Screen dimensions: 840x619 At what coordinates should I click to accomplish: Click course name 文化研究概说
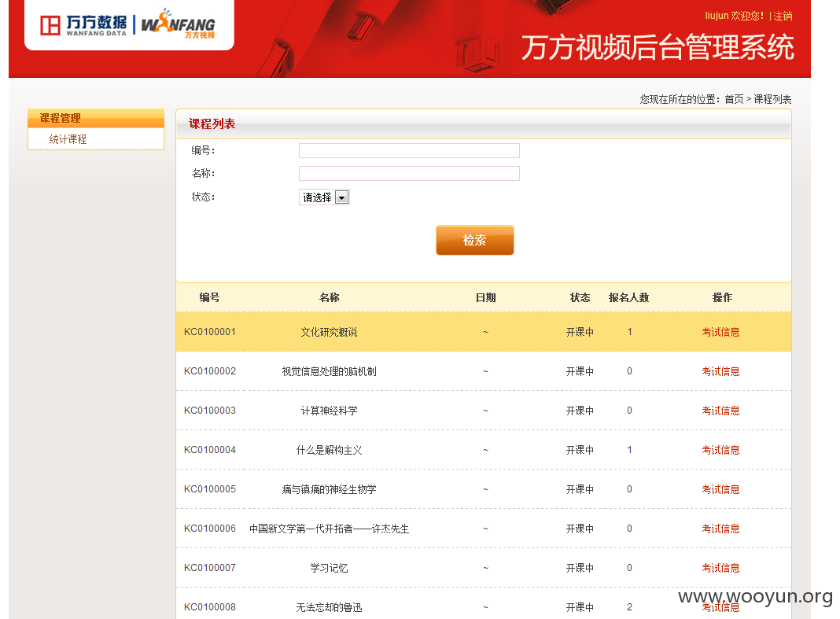point(329,332)
